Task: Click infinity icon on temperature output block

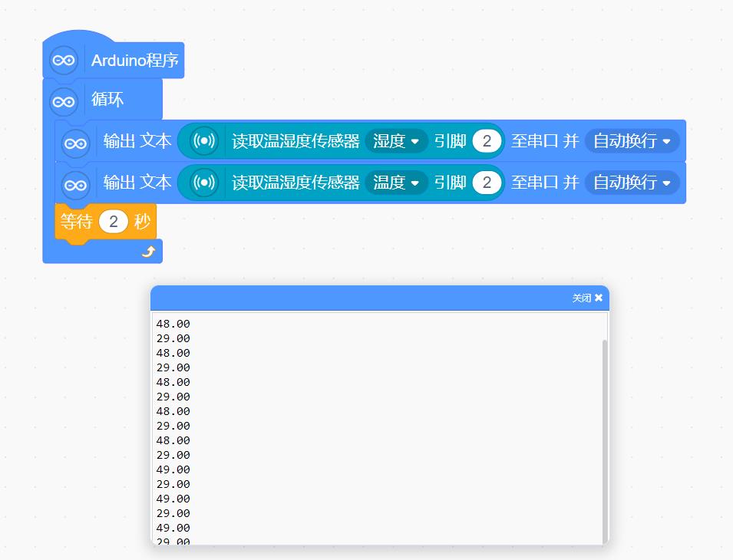Action: [x=75, y=185]
